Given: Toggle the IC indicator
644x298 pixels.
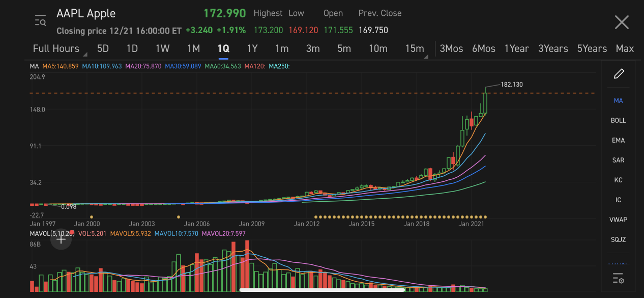Looking at the screenshot, I should click(618, 200).
